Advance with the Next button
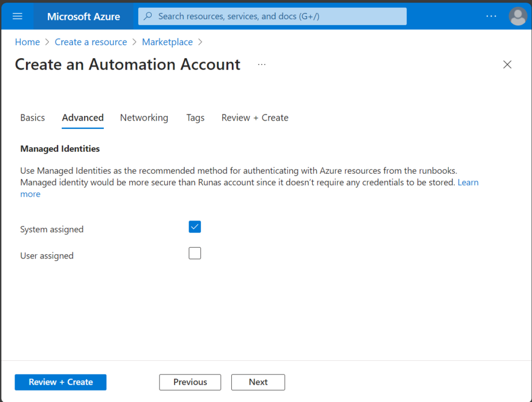532x402 pixels. tap(258, 382)
